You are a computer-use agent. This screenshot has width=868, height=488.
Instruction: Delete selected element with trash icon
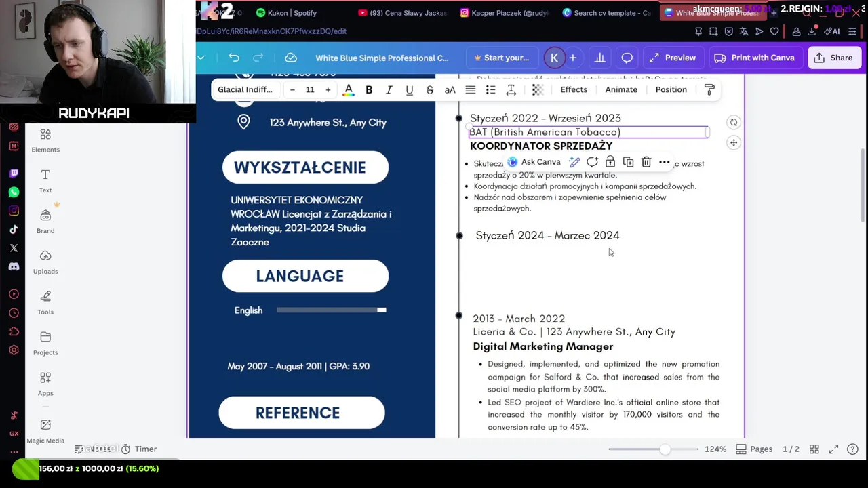pos(646,162)
